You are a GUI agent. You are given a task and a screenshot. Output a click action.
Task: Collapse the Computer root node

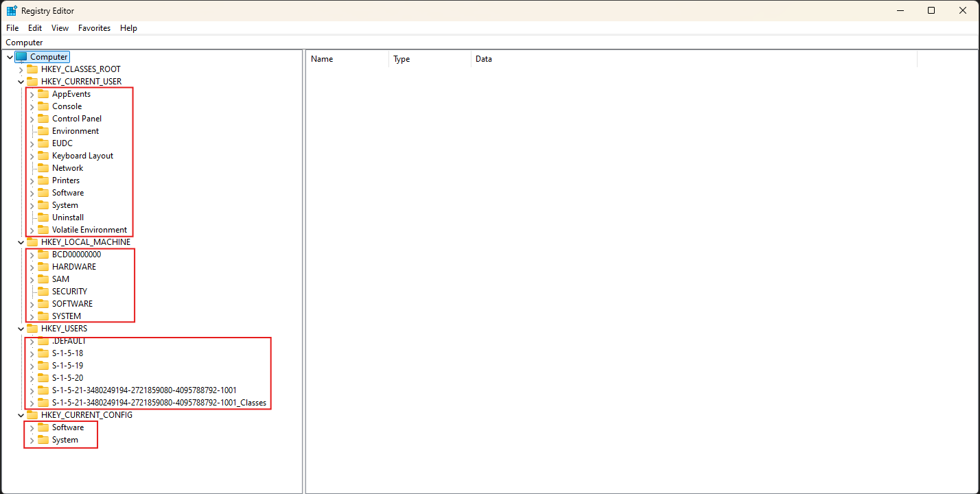click(9, 57)
